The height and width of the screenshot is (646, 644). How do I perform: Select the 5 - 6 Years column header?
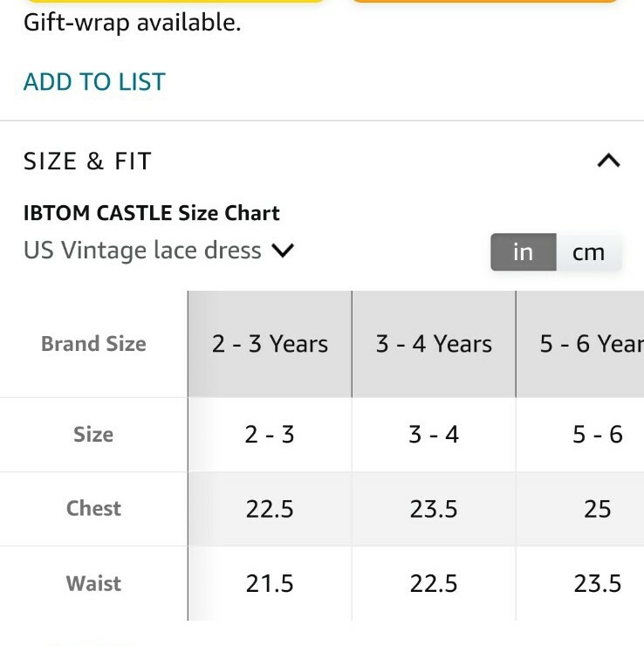tap(579, 344)
